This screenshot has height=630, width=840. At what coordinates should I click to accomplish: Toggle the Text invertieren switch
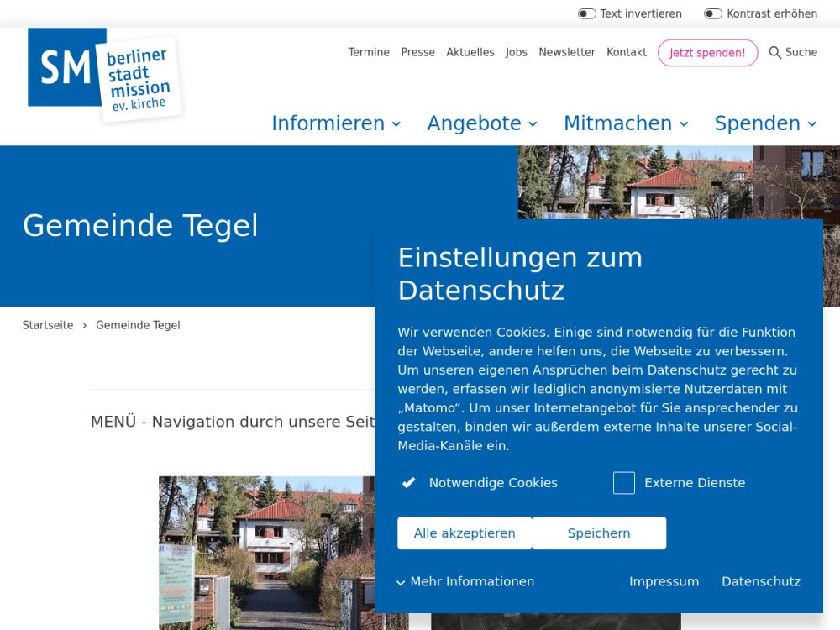tap(587, 13)
